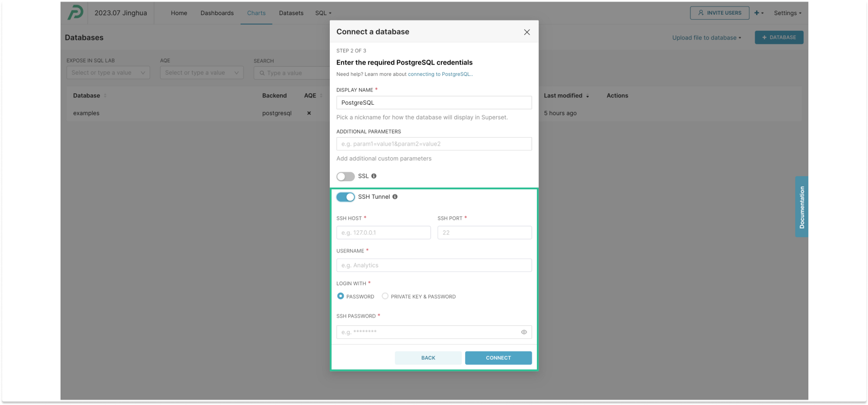Open the plus quick-create menu
Image resolution: width=868 pixels, height=405 pixels.
click(759, 13)
